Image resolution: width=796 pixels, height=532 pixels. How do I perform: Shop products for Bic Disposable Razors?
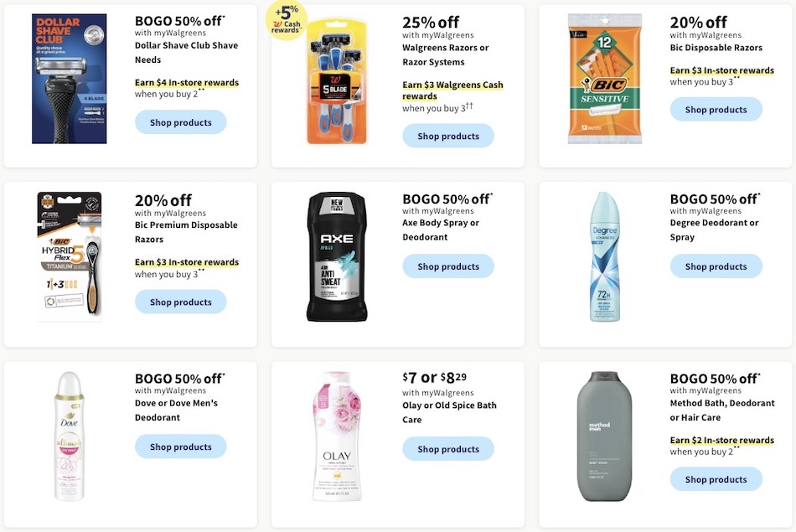tap(716, 109)
